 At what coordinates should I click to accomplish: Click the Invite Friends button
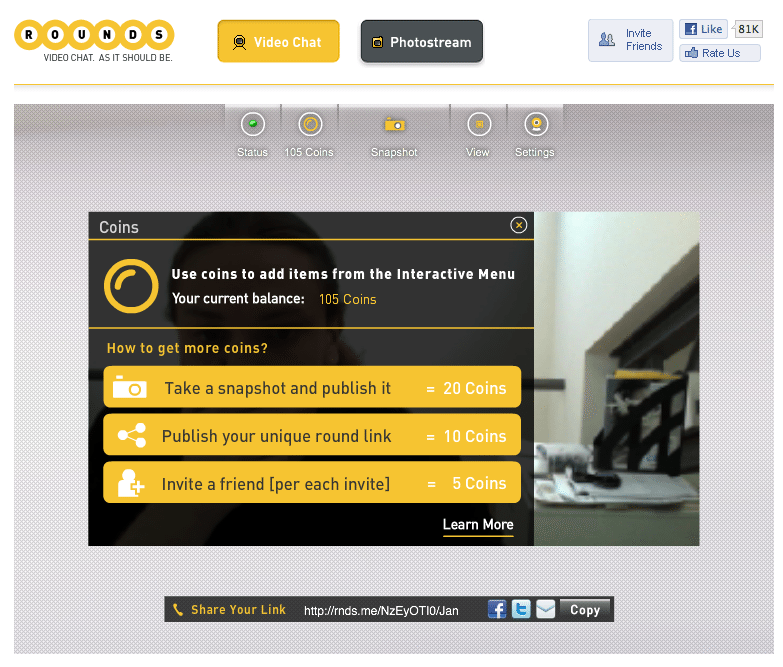631,40
